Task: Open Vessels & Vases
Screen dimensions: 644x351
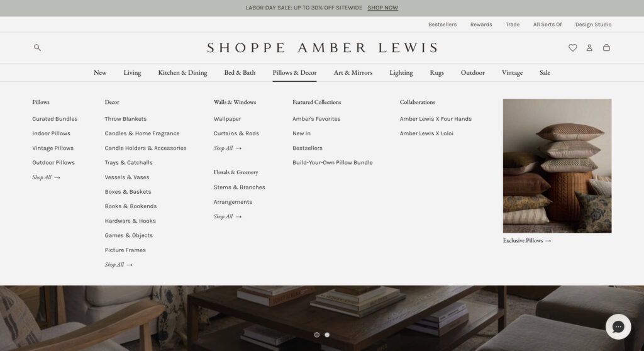Action: 127,177
